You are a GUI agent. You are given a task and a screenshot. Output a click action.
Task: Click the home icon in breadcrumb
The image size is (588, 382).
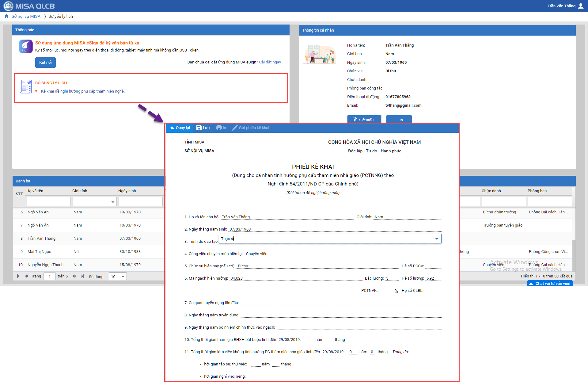pyautogui.click(x=6, y=17)
